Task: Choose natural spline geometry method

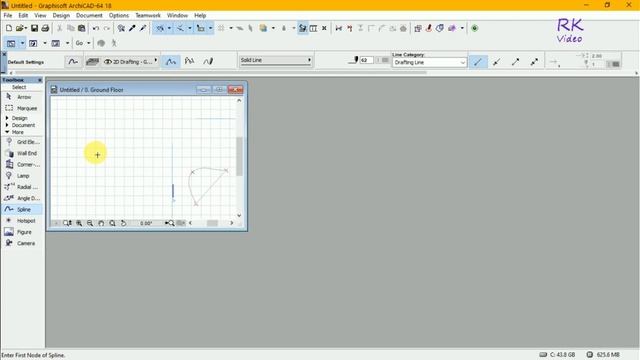Action: [171, 62]
